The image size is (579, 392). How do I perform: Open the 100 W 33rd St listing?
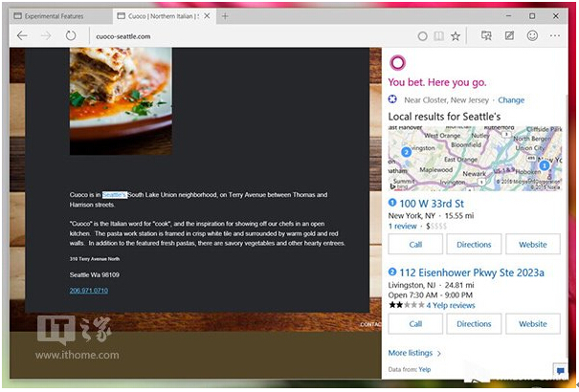(x=432, y=204)
